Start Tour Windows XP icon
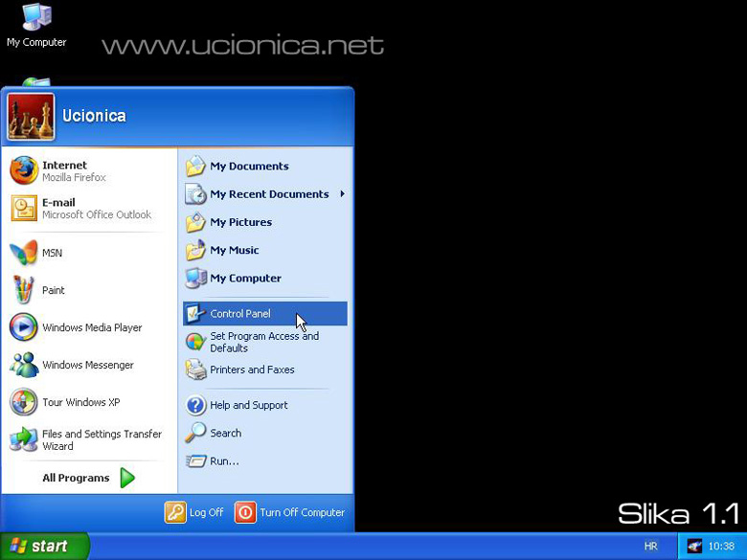The width and height of the screenshot is (747, 560). coord(23,402)
